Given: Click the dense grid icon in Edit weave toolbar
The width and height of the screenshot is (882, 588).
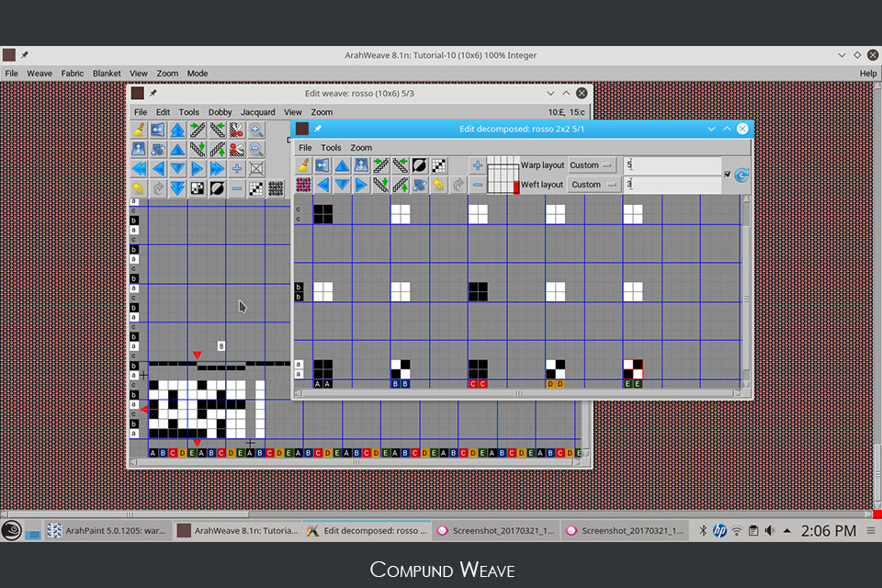Looking at the screenshot, I should 276,188.
